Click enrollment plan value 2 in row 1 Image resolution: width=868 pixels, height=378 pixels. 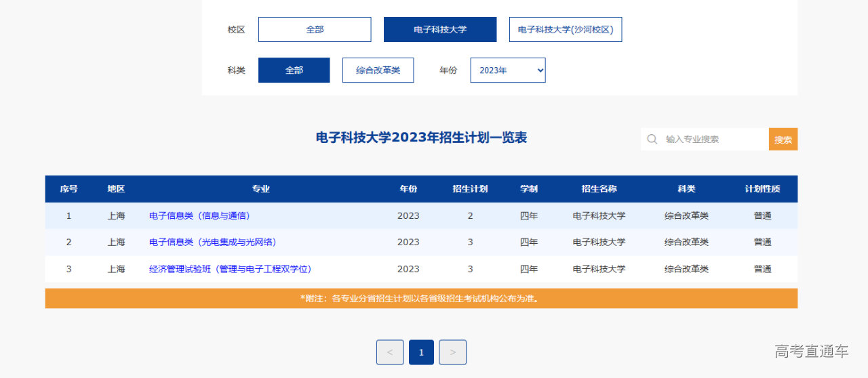(470, 216)
